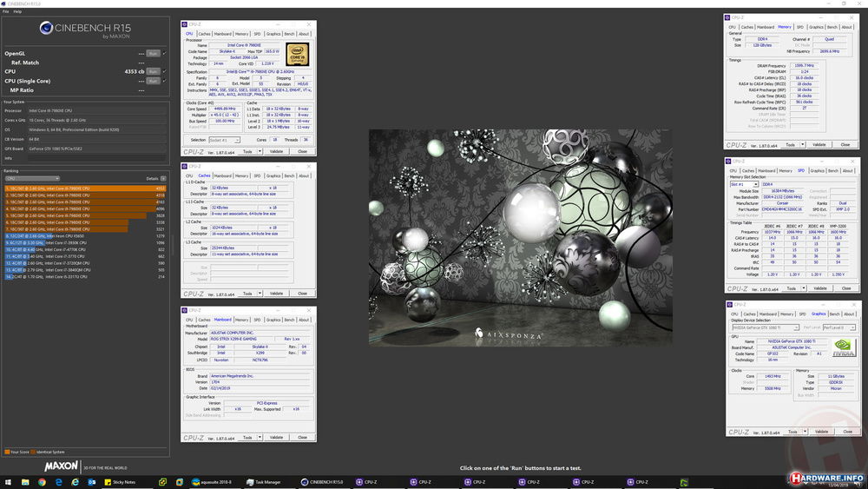Open Tools dropdown arrow in CPU-Z Memory window

click(x=802, y=144)
